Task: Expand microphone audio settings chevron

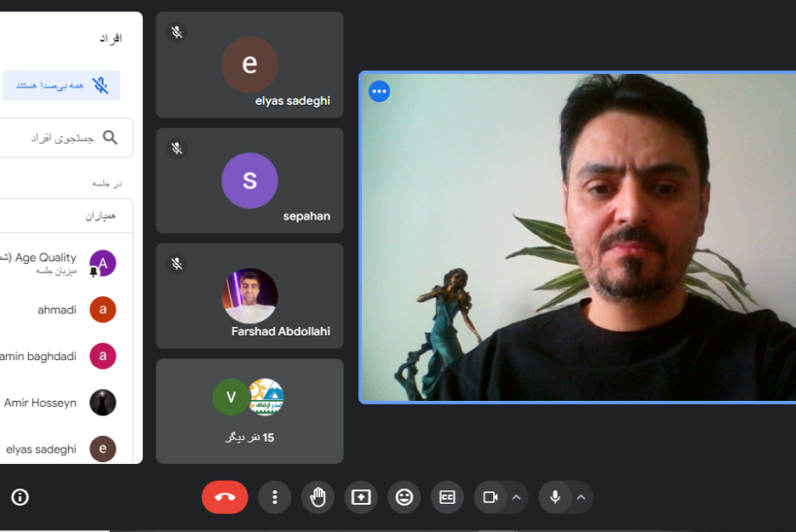Action: point(580,497)
